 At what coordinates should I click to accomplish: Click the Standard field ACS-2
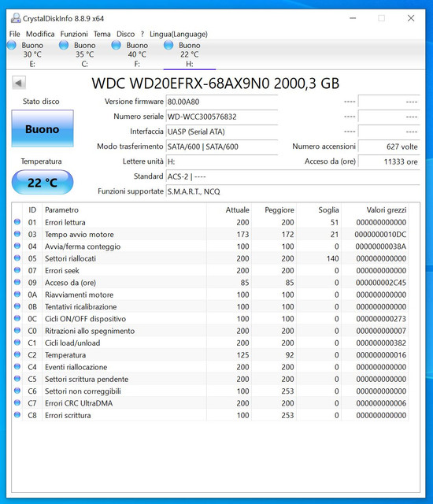(x=293, y=176)
